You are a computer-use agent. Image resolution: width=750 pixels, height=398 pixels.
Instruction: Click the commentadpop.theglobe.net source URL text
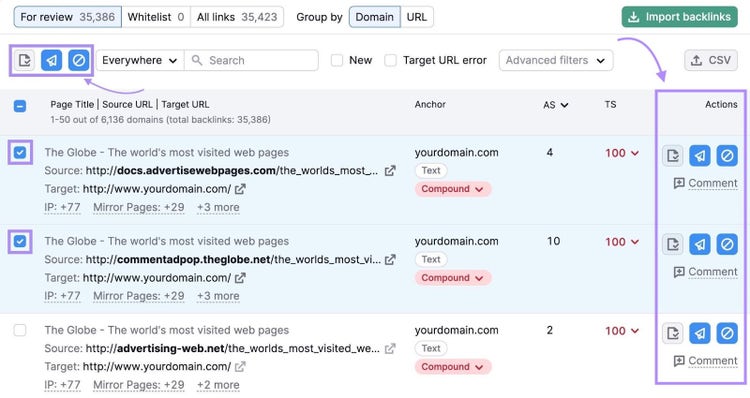(233, 260)
